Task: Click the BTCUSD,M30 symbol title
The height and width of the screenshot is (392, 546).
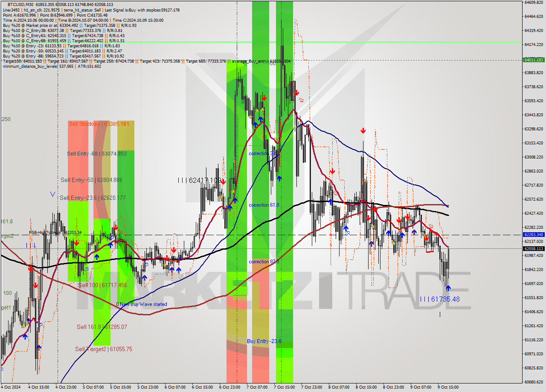Action: click(20, 4)
